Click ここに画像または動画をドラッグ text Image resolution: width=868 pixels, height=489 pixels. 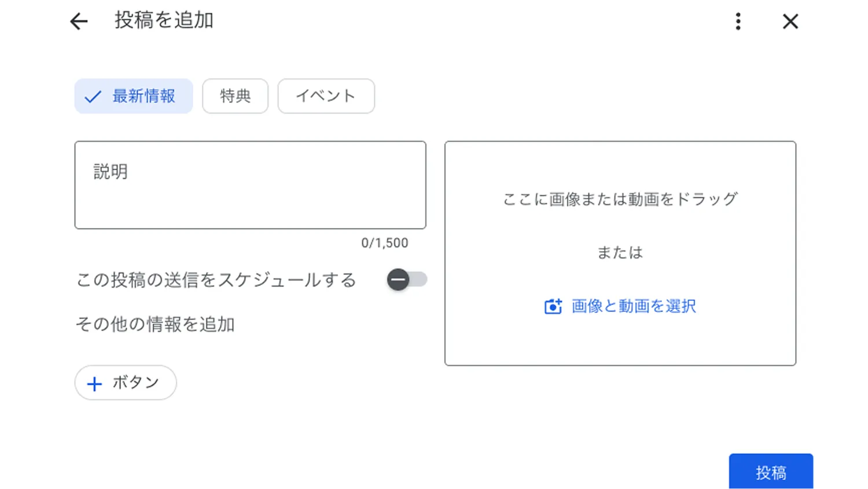620,198
